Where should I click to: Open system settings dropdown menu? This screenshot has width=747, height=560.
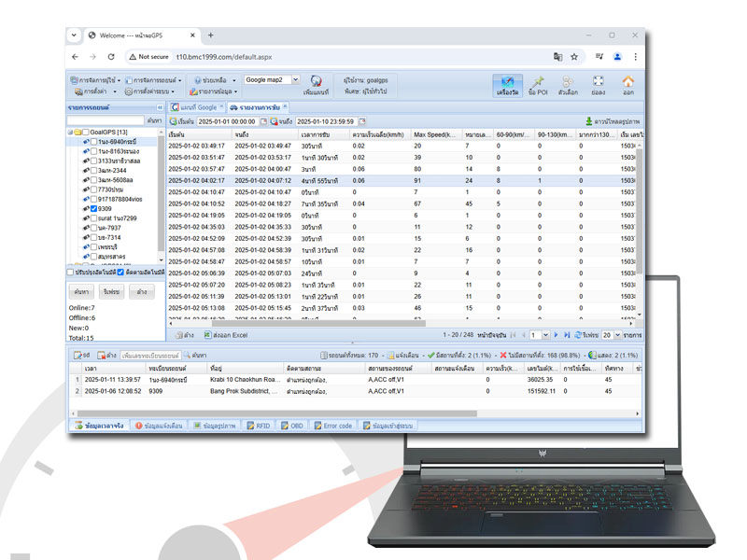[x=149, y=91]
